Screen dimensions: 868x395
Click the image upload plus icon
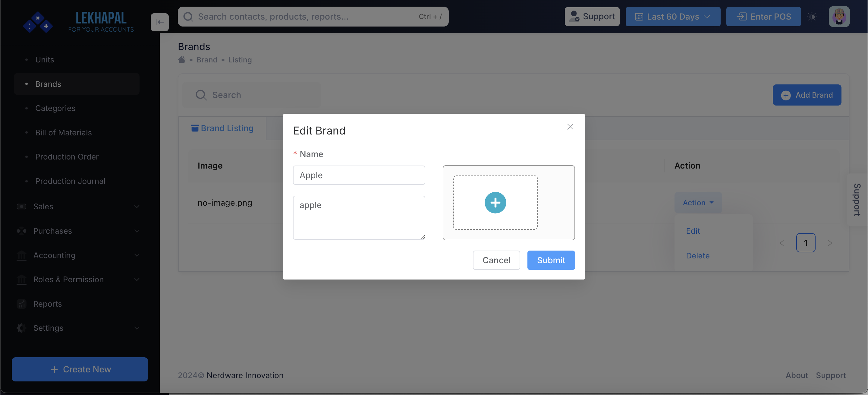coord(495,203)
